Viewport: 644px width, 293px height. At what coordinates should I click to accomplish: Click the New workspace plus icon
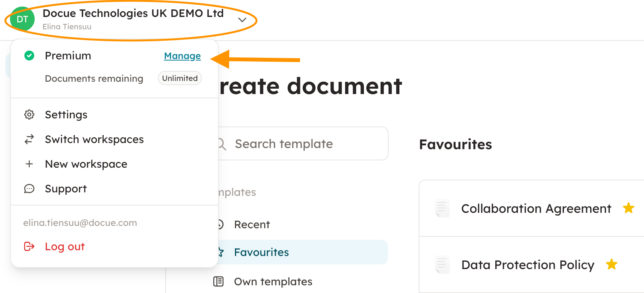(x=29, y=164)
